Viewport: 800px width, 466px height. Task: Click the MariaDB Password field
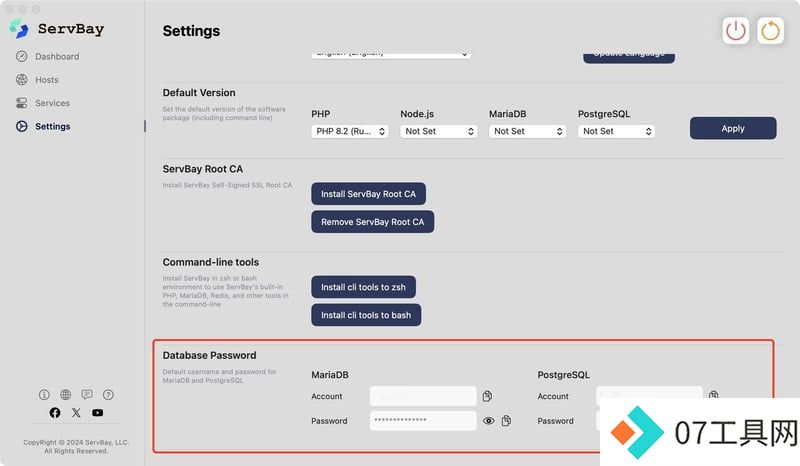(423, 421)
